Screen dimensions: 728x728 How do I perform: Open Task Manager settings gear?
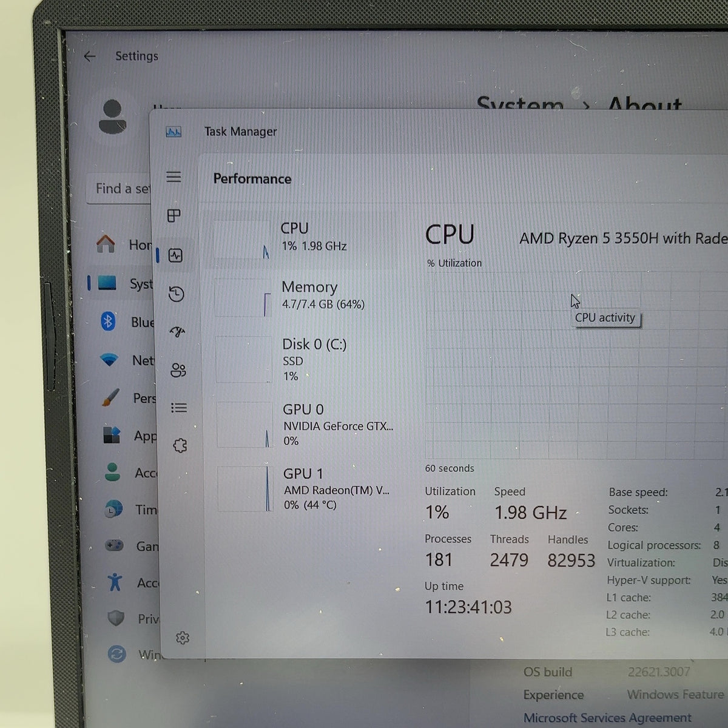pyautogui.click(x=183, y=638)
